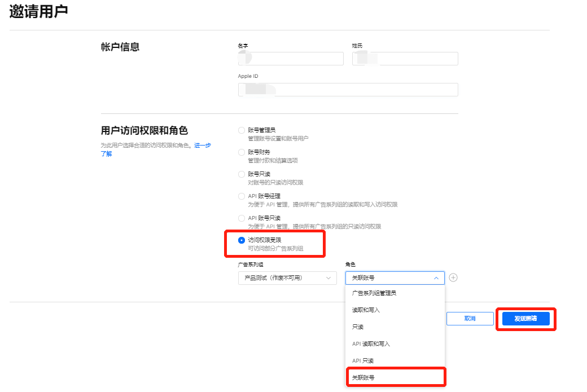Select the 账号财务 role option
Screen dimensions: 587x392
(x=240, y=152)
